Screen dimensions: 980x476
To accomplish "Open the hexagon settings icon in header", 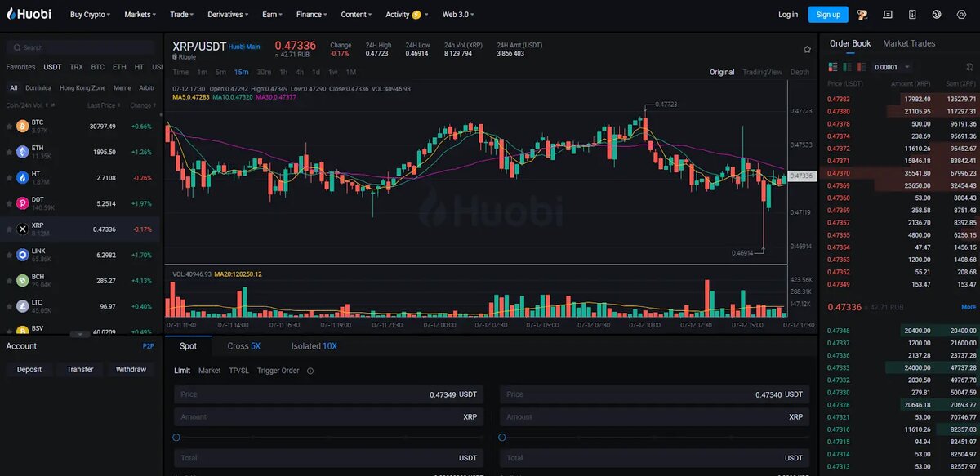I will [x=960, y=14].
